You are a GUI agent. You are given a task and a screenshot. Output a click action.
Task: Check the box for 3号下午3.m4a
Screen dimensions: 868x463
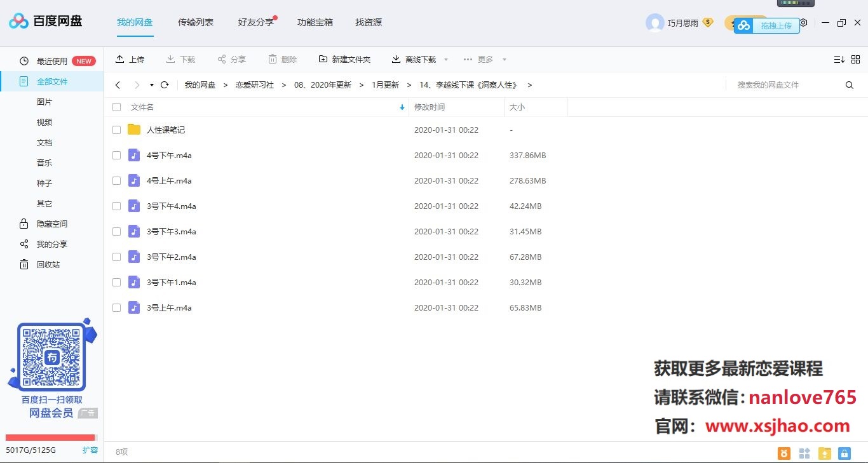pyautogui.click(x=116, y=231)
